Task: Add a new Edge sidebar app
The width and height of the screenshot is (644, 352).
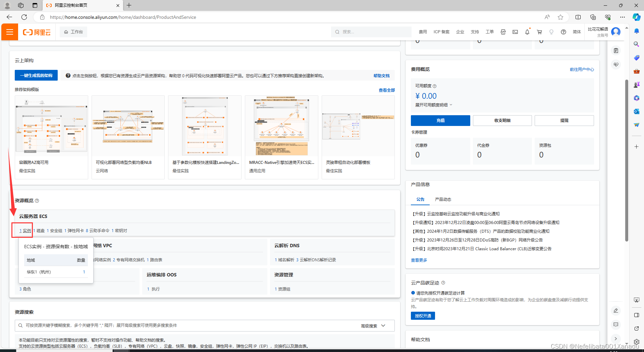Action: pyautogui.click(x=637, y=147)
